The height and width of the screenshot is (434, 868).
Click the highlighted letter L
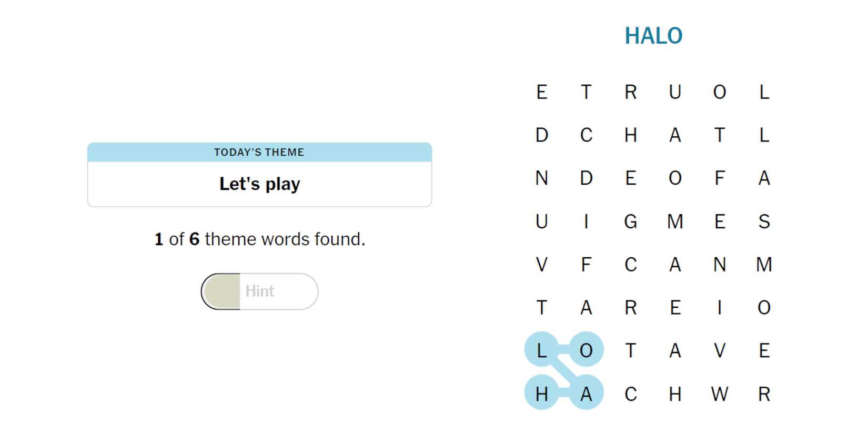pyautogui.click(x=541, y=350)
